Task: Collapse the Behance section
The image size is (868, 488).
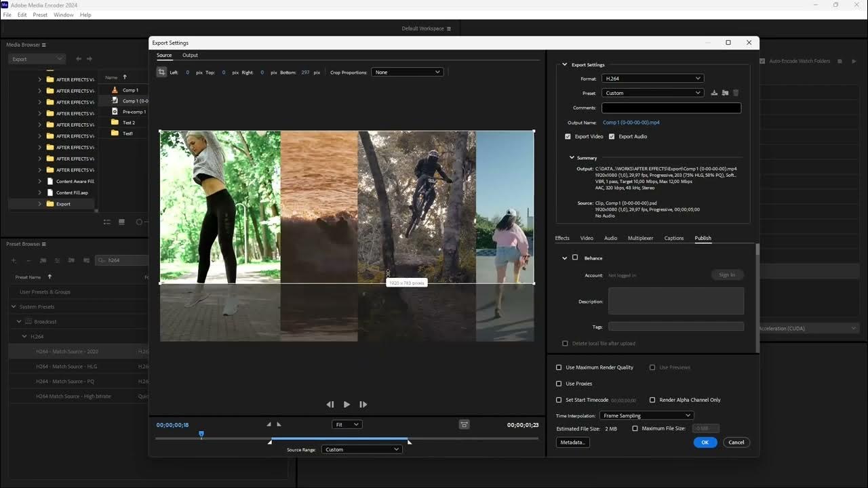Action: click(564, 258)
